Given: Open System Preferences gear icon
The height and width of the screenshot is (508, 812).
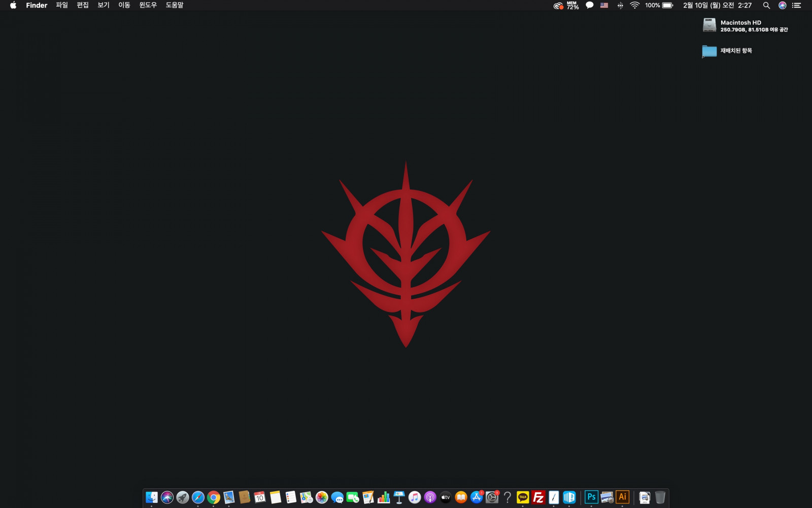Looking at the screenshot, I should [x=492, y=497].
